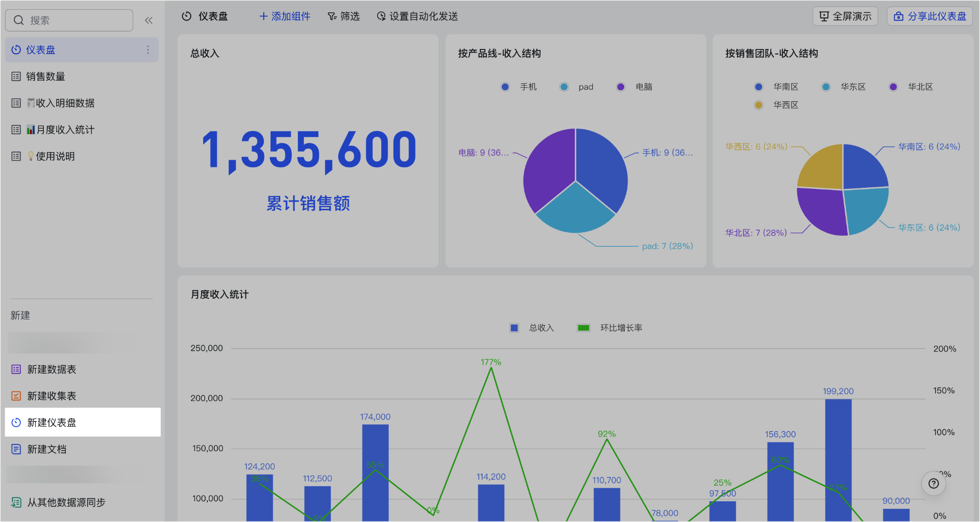The height and width of the screenshot is (522, 980).
Task: Click 筛选 label in the toolbar
Action: 350,16
